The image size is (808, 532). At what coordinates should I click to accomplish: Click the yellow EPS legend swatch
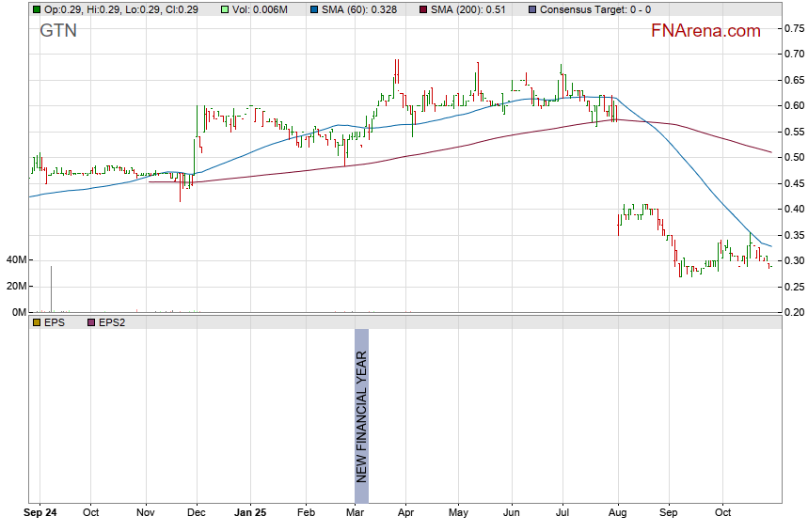(x=37, y=322)
